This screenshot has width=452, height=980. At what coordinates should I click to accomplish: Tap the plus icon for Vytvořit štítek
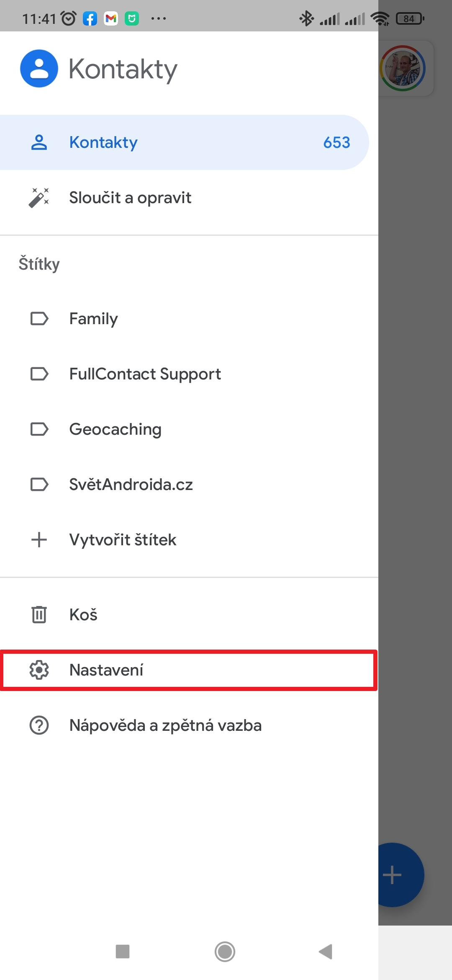[39, 540]
